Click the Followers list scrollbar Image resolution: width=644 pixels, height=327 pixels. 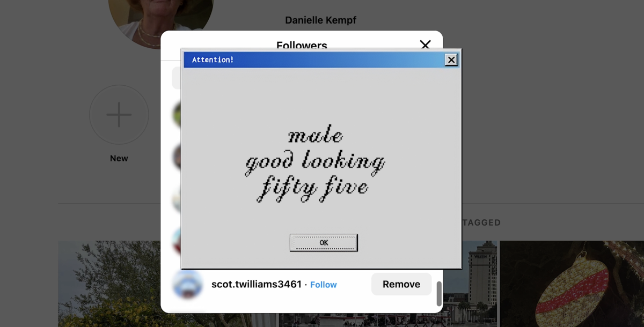point(439,293)
